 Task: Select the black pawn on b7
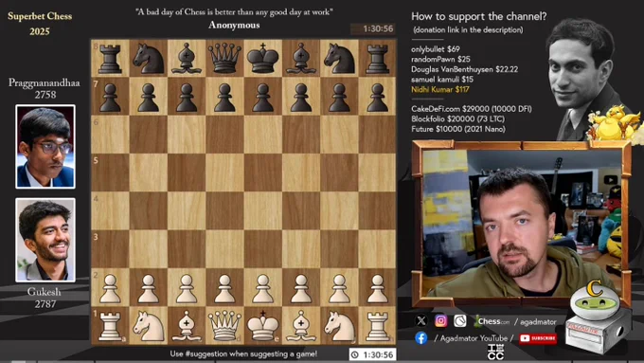coord(149,98)
